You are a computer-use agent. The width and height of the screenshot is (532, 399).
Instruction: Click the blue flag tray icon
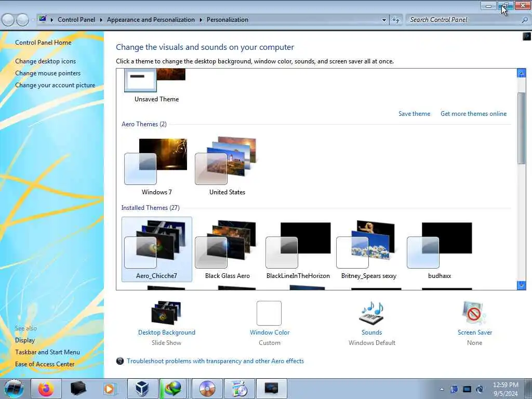click(454, 389)
